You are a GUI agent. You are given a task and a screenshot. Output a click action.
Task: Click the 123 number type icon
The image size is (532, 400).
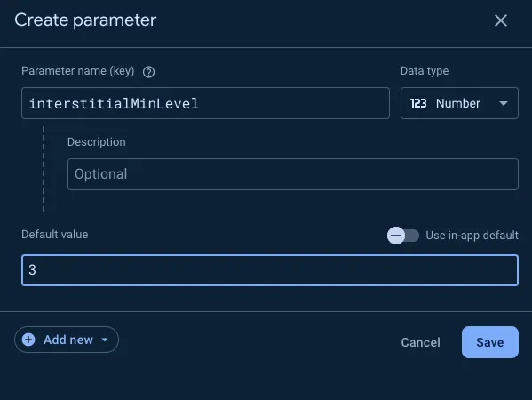point(418,103)
